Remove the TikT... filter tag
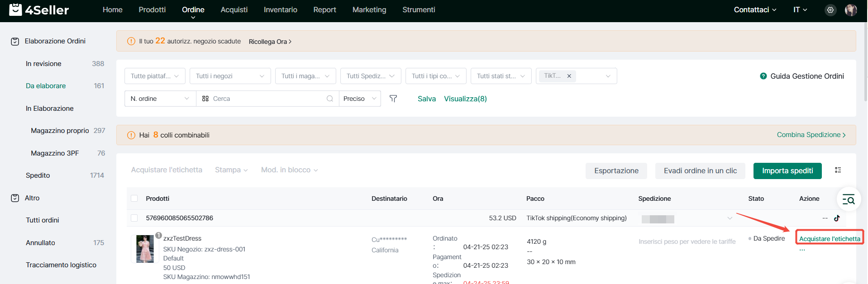The height and width of the screenshot is (284, 868). [569, 76]
